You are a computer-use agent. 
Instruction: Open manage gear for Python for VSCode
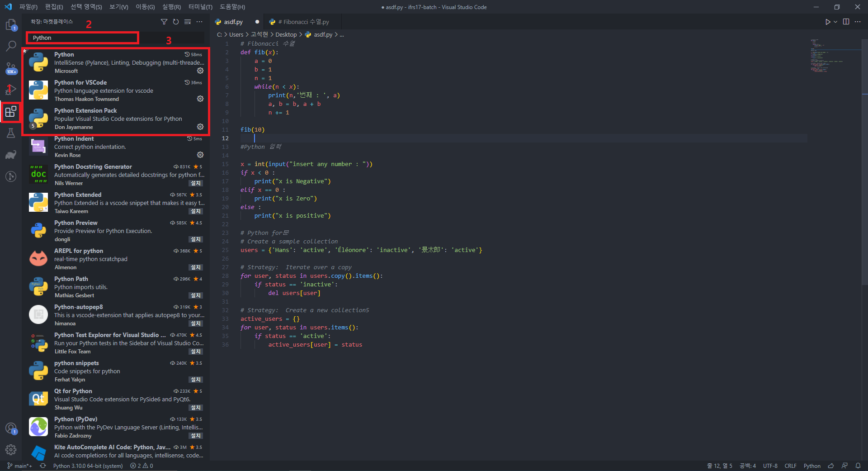[x=200, y=99]
